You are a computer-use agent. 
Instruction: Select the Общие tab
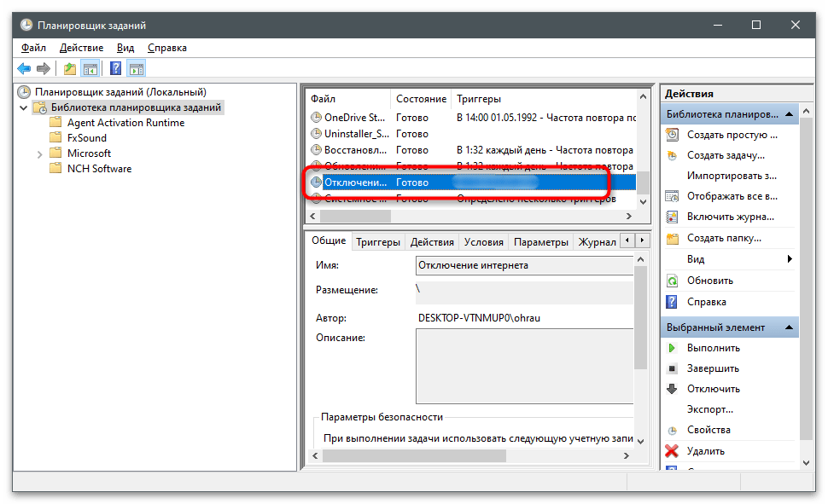pyautogui.click(x=329, y=240)
